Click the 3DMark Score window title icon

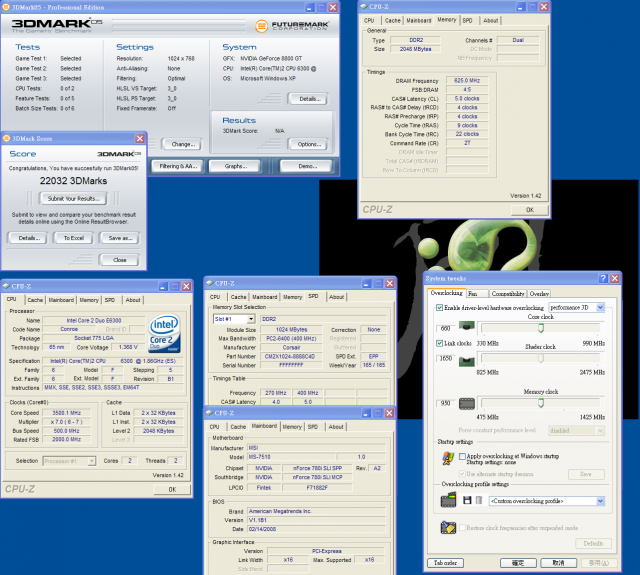(x=7, y=138)
